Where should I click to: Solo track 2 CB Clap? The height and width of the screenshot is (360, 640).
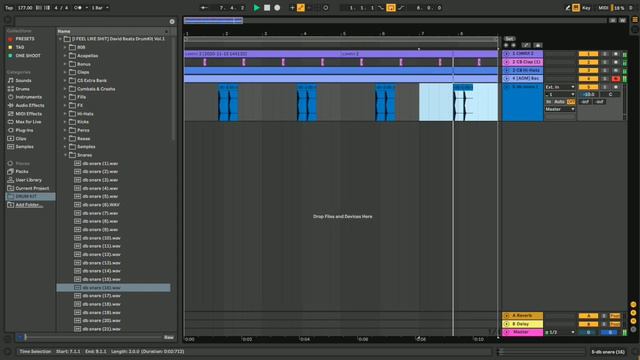coord(605,62)
